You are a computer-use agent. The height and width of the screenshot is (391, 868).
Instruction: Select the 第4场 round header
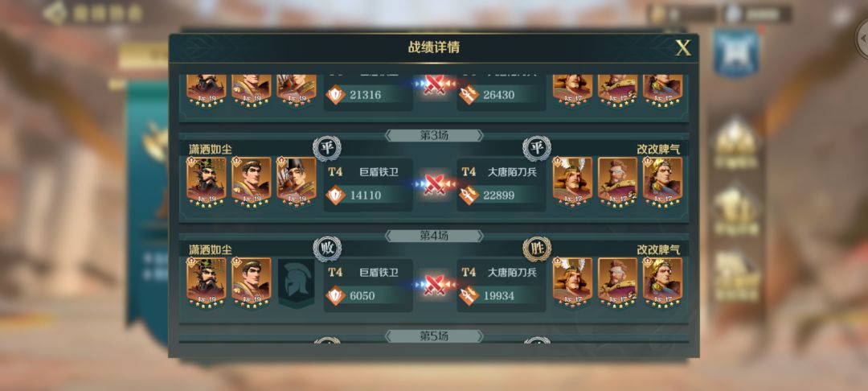coord(434,236)
